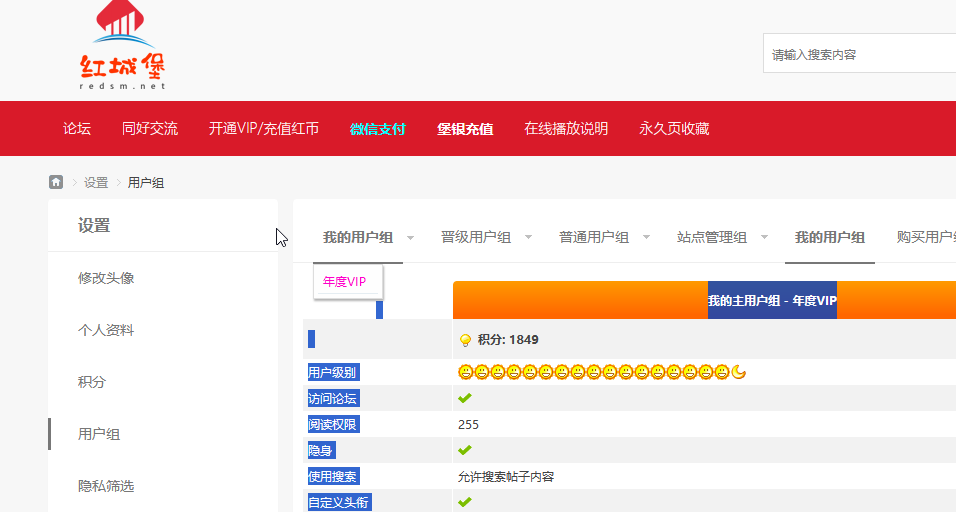This screenshot has width=956, height=512.
Task: Click the 红城堡 site logo
Action: (123, 45)
